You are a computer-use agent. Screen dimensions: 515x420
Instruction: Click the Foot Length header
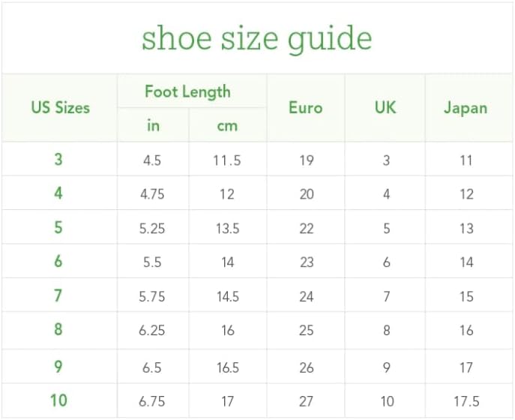[x=187, y=92]
